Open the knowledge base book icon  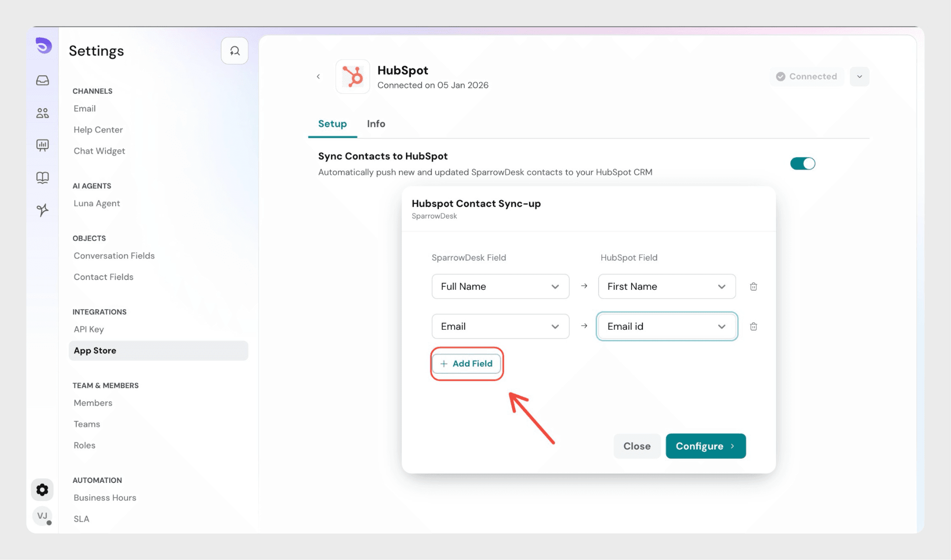coord(42,177)
